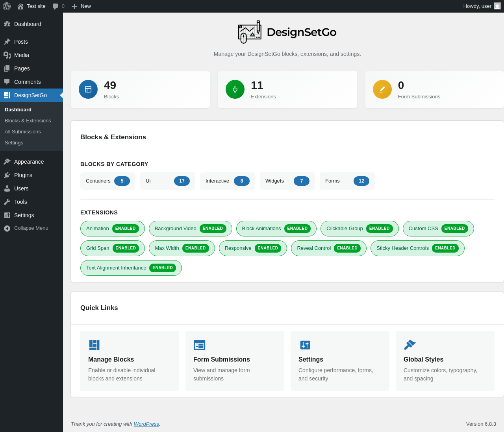Click the Responsive extension pill
Image resolution: width=504 pixels, height=432 pixels.
253,248
